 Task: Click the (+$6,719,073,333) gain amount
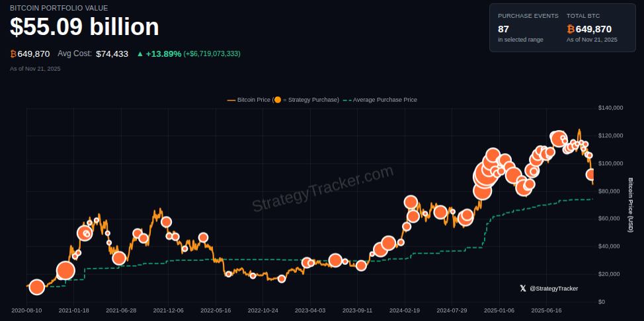tap(212, 54)
